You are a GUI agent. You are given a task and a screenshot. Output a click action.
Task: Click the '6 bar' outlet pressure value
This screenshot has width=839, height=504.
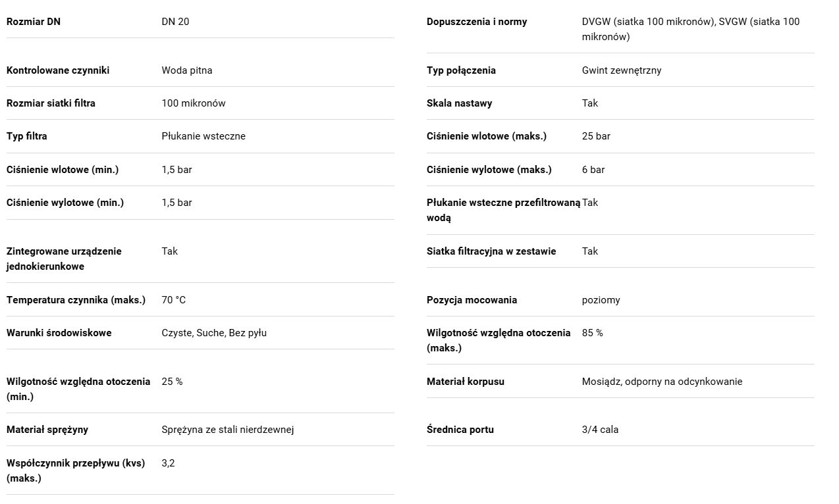pyautogui.click(x=593, y=170)
